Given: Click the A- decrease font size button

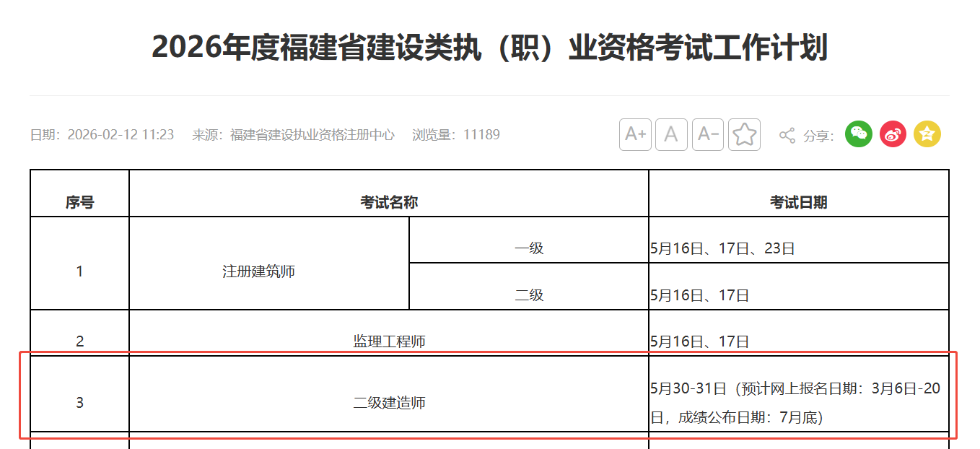Looking at the screenshot, I should coord(708,135).
